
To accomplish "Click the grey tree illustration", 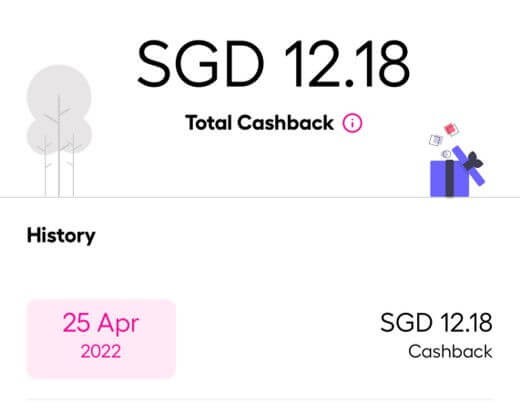I will (x=59, y=131).
